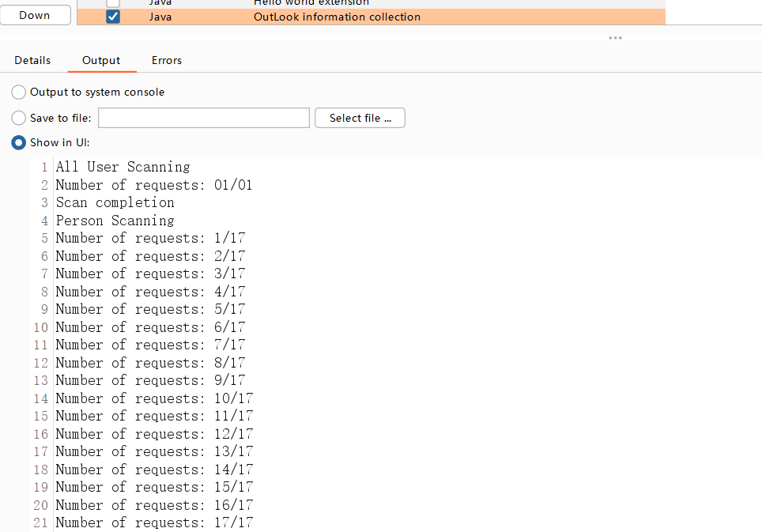This screenshot has width=762, height=532.
Task: Switch to the Output tab
Action: point(101,60)
